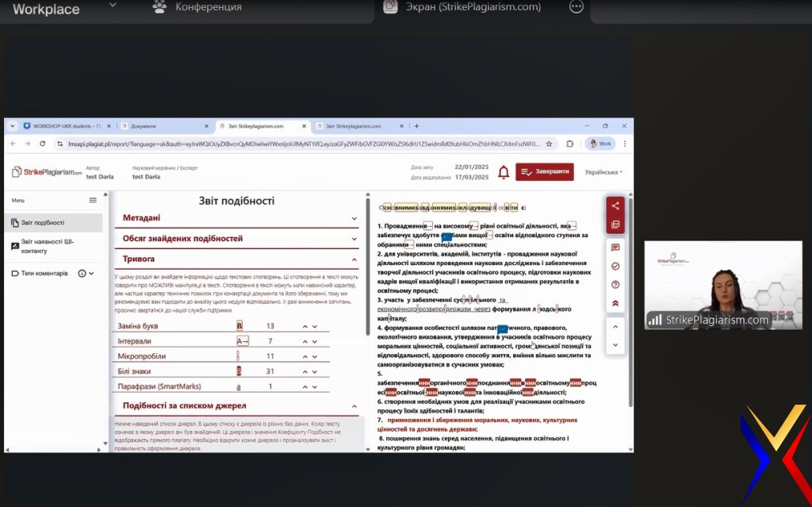Screen dimensions: 812x507
Task: Click the checkmark circle icon
Action: (x=615, y=266)
